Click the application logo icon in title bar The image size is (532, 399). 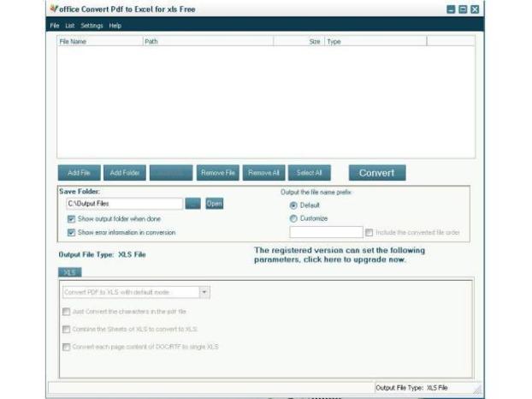point(54,9)
